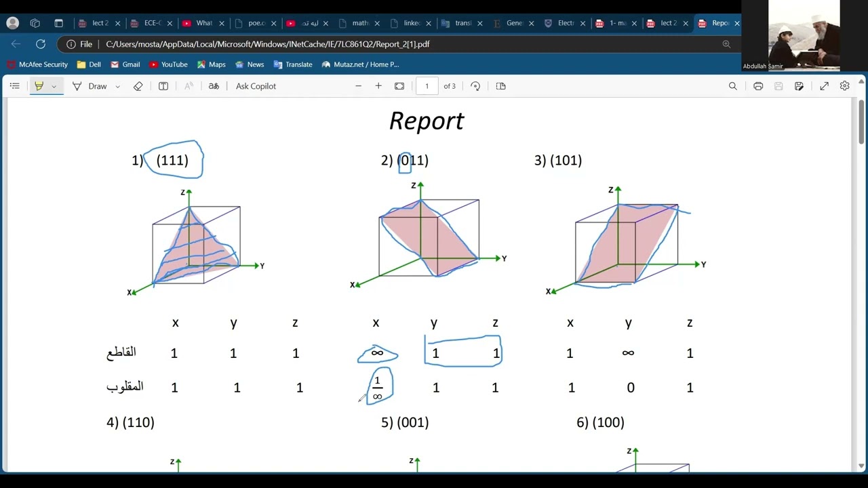Viewport: 868px width, 488px height.
Task: Open the Mutaz.net Home bookmark
Action: 360,64
